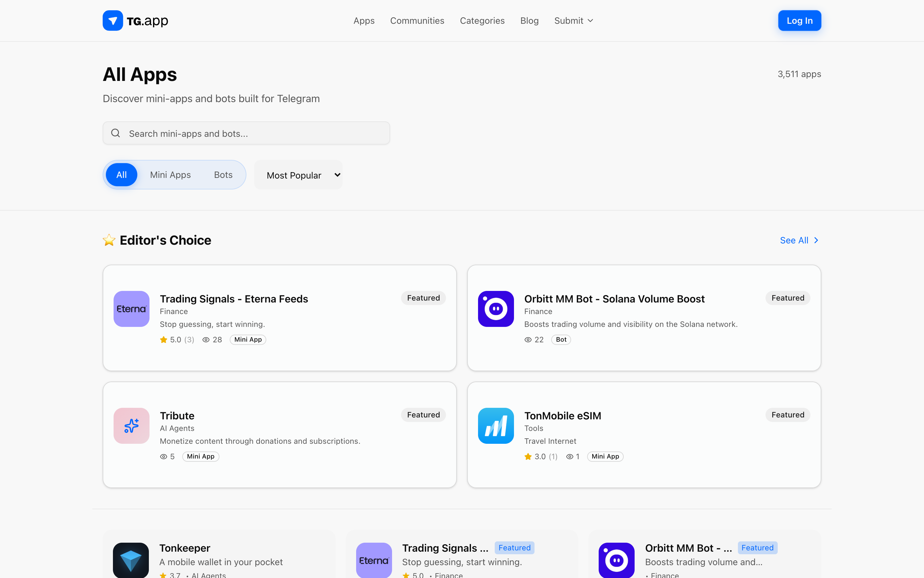Click the See All chevron arrow
The width and height of the screenshot is (924, 578).
(816, 240)
